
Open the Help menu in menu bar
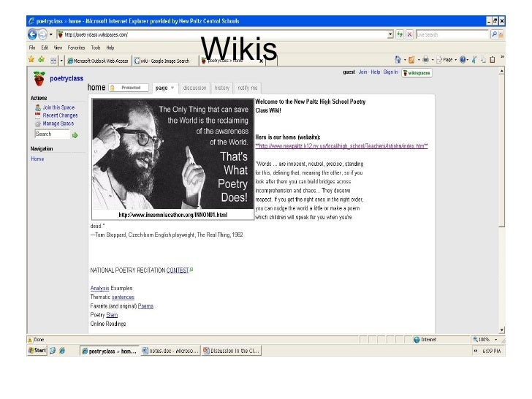(110, 47)
